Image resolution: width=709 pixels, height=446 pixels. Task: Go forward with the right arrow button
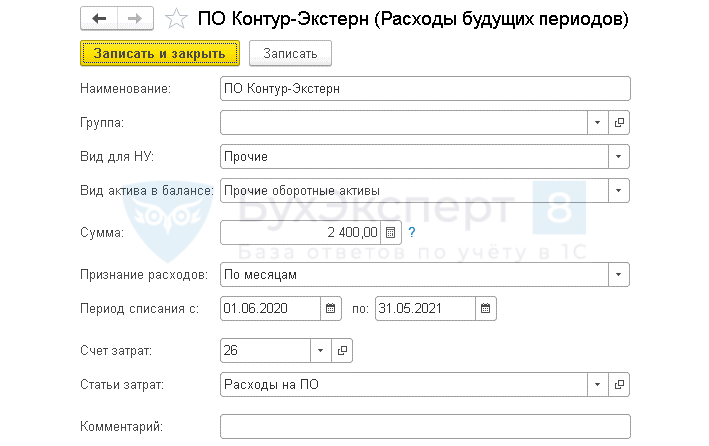tap(135, 18)
